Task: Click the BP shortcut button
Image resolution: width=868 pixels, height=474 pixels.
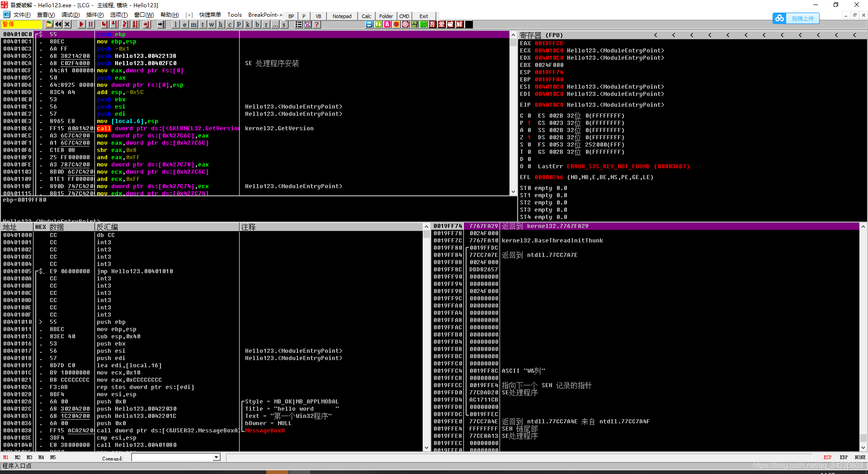Action: (x=291, y=16)
